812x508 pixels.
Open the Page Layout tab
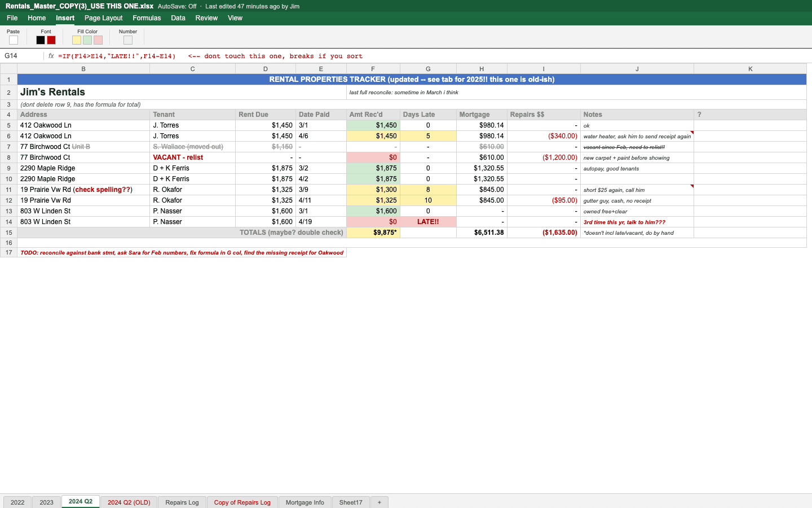[104, 18]
